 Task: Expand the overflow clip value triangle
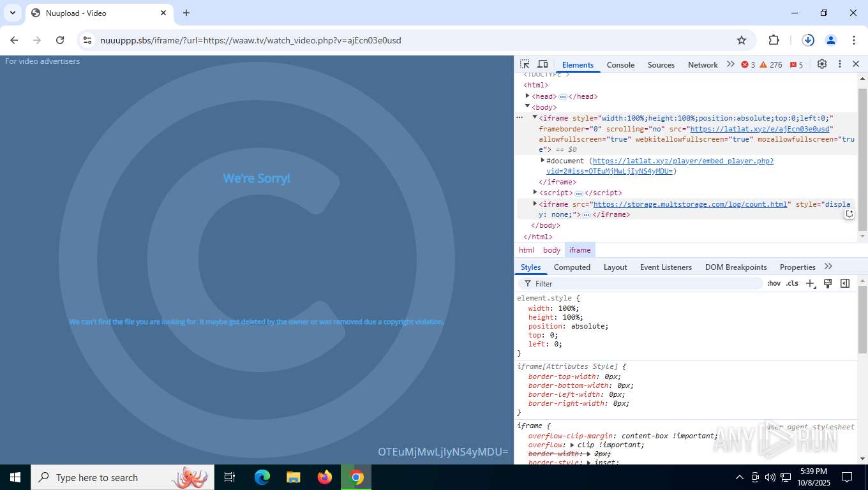click(572, 445)
